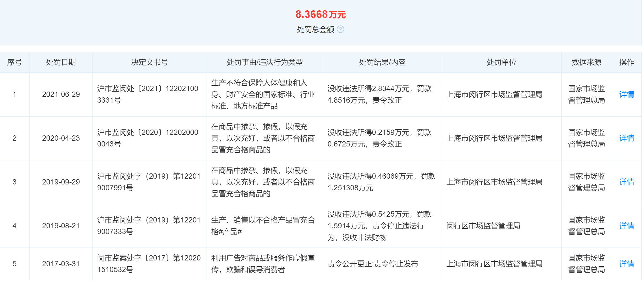Click the 处罚日期 column header

tap(61, 62)
